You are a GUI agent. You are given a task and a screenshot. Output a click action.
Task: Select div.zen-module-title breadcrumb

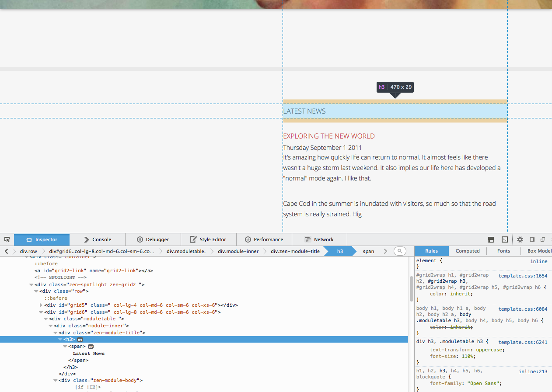(x=295, y=251)
